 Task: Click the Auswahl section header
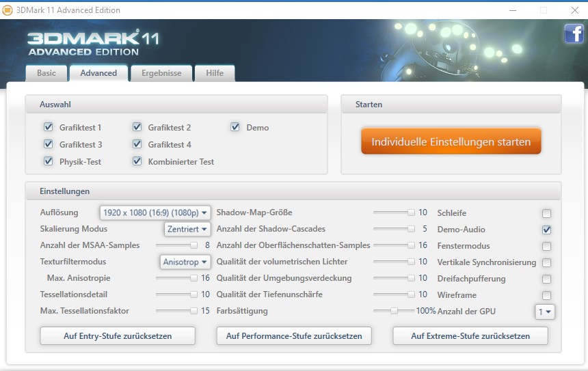(176, 104)
